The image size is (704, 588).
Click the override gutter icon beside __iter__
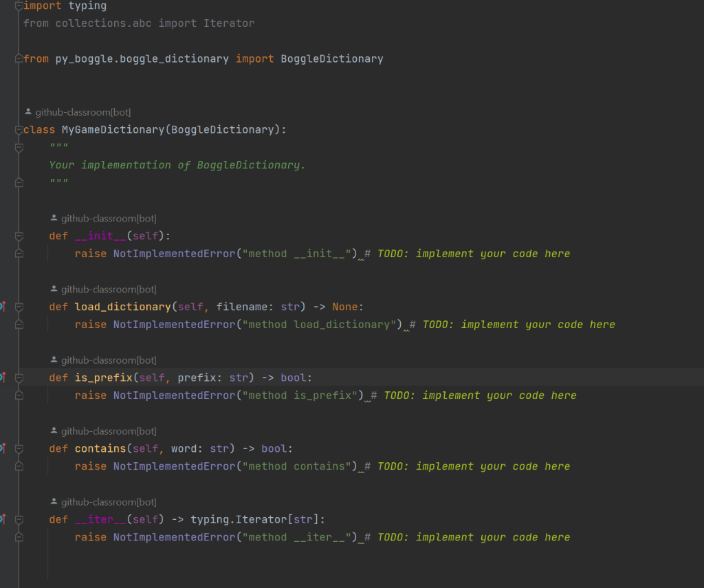(3, 519)
